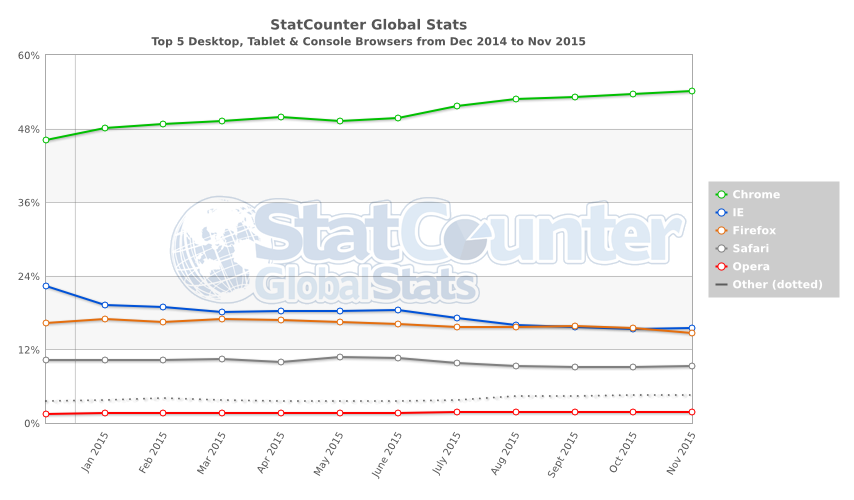Select the Safari data point for May 2015
The height and width of the screenshot is (500, 854).
coord(340,357)
